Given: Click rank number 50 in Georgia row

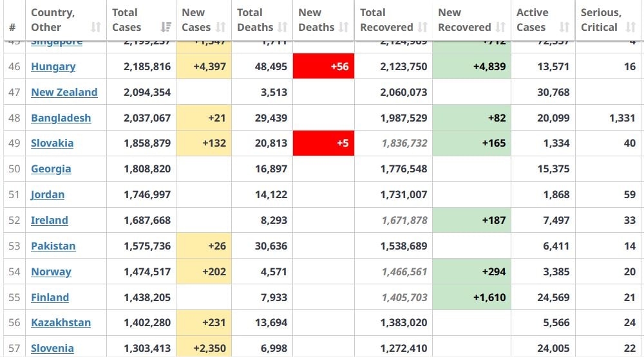Looking at the screenshot, I should click(14, 169).
